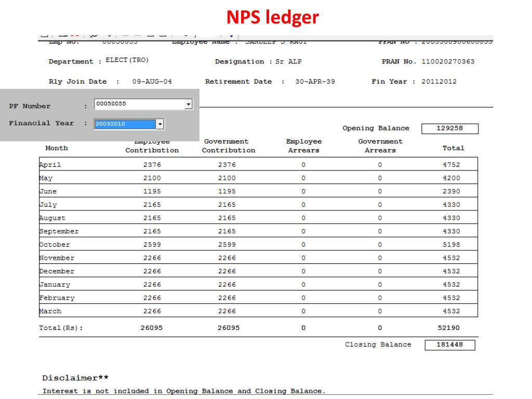Image resolution: width=532 pixels, height=399 pixels.
Task: Click the interest not included disclaimer sentence
Action: coord(184,391)
